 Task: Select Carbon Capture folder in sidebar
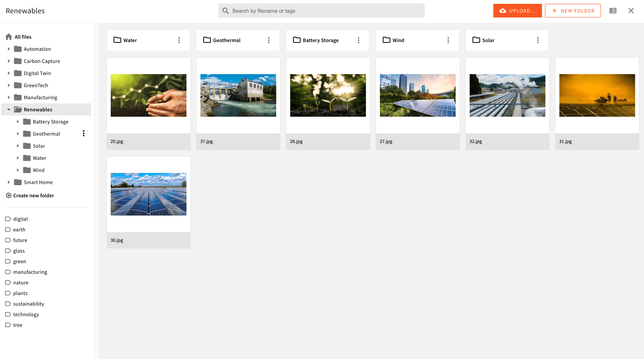tap(42, 61)
